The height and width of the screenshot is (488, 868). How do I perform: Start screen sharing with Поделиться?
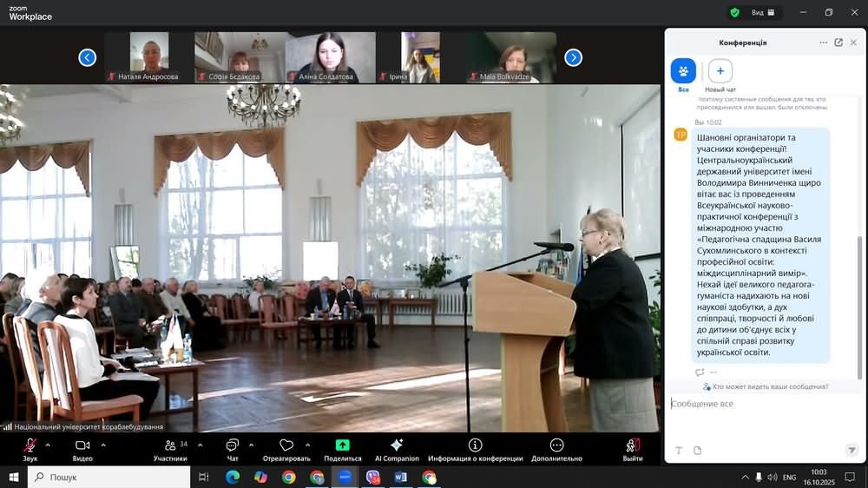[x=342, y=447]
